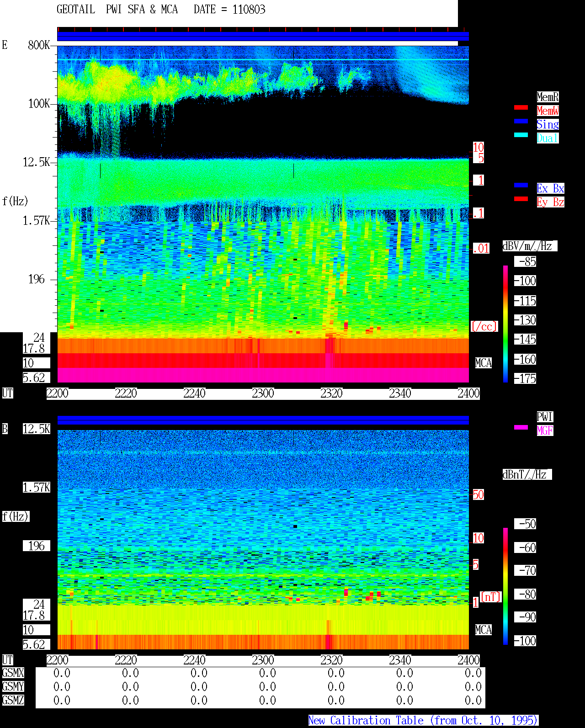Image resolution: width=585 pixels, height=728 pixels.
Task: Click the blue Sing legend swatch
Action: click(x=521, y=121)
